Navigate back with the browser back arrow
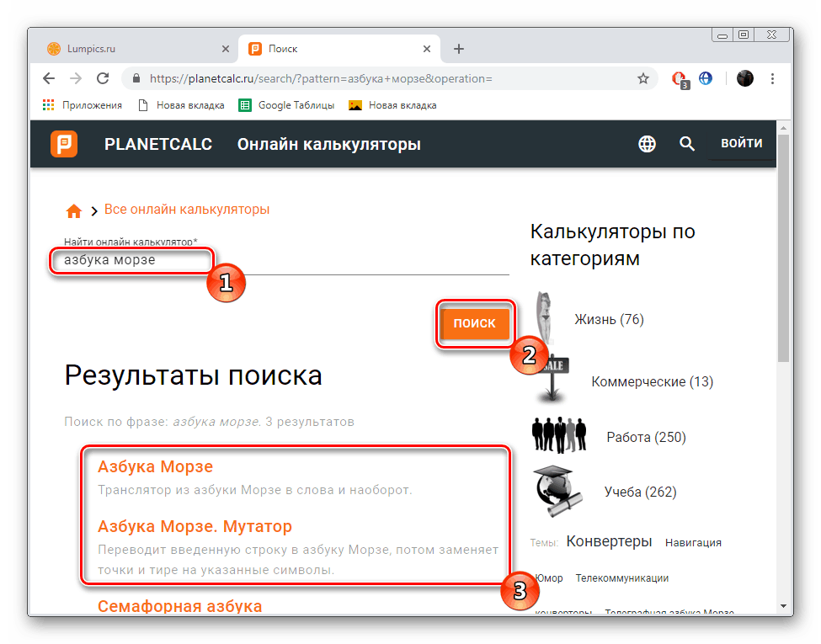The image size is (821, 644). (49, 78)
